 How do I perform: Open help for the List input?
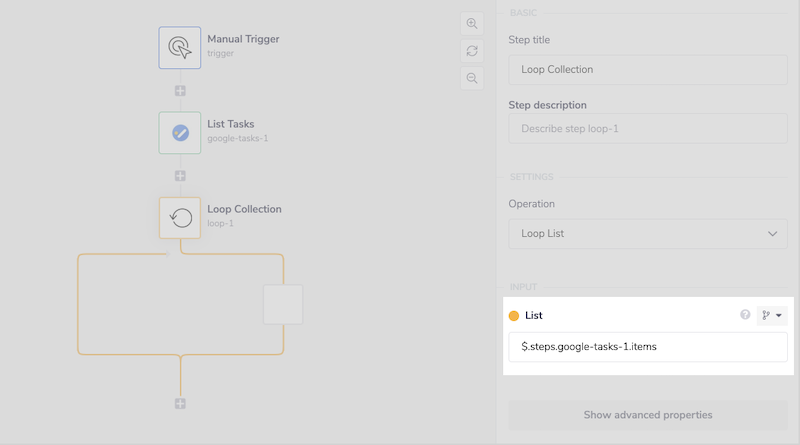tap(745, 315)
